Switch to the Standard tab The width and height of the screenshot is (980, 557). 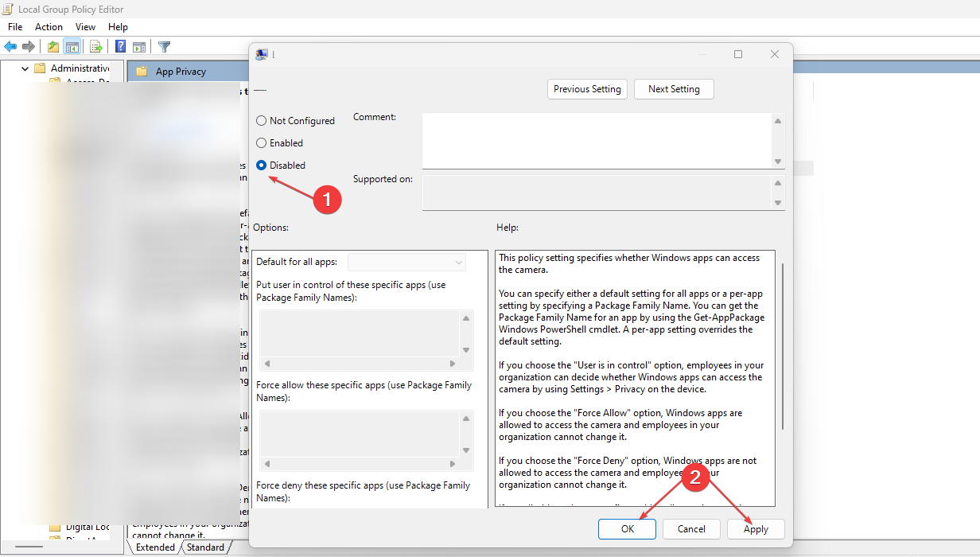[x=205, y=547]
